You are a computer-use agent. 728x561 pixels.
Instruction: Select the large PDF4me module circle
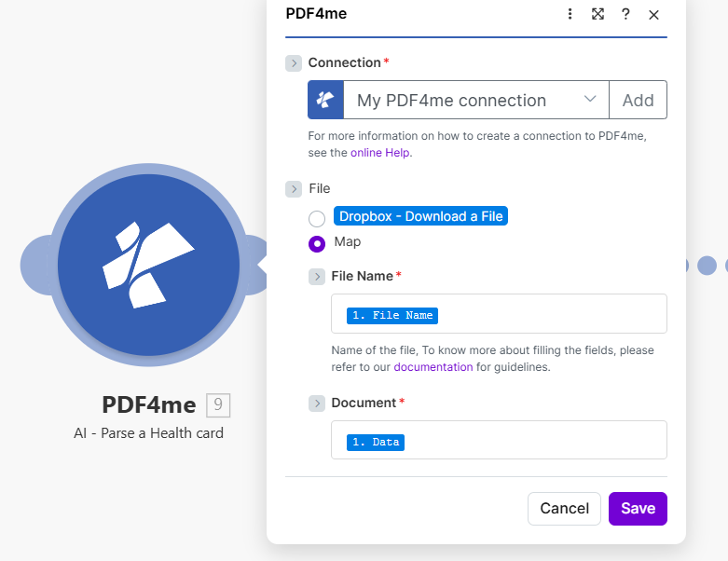click(x=148, y=265)
